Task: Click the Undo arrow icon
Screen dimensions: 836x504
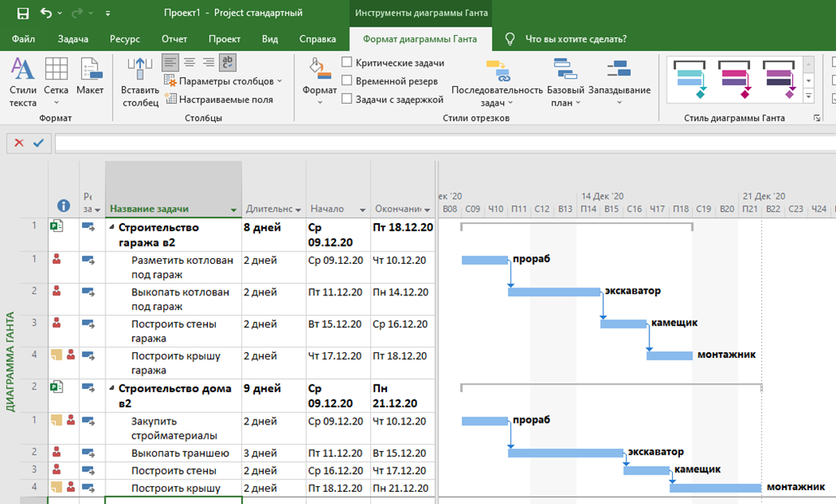Action: click(x=45, y=13)
